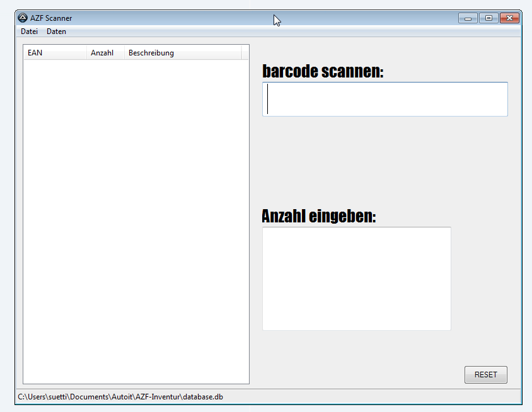Screen dimensions: 532x412
Task: Click the "Anzahl eingeben:" heading label
Action: (x=318, y=216)
